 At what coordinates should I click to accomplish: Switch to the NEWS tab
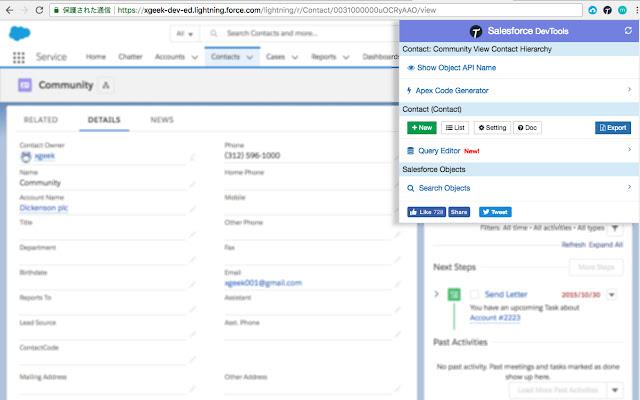(x=161, y=120)
